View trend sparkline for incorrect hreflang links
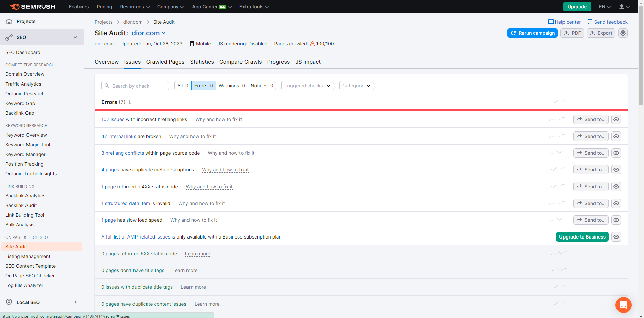Screen dimensions: 644x318 [x=557, y=119]
